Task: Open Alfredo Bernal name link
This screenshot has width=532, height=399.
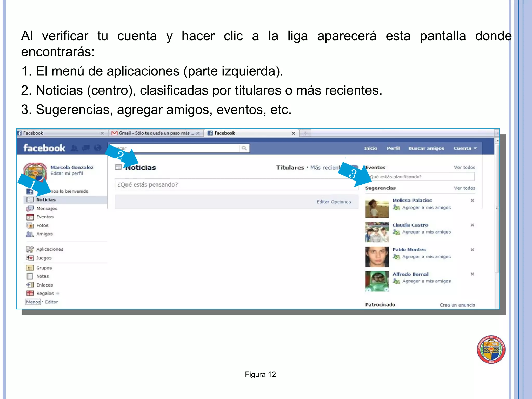Action: tap(410, 274)
